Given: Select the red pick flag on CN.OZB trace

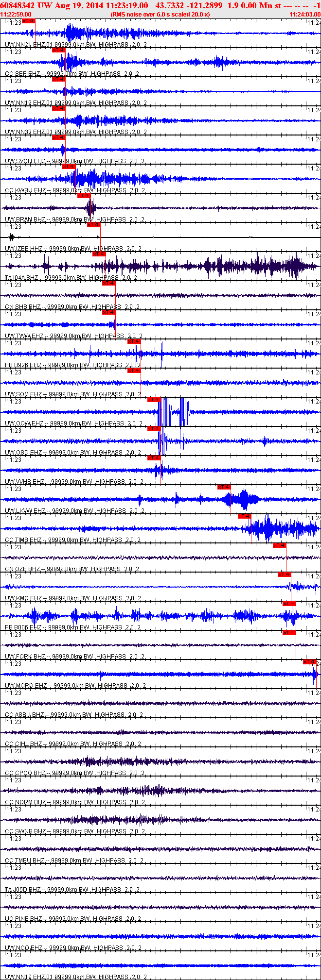Looking at the screenshot, I should tap(280, 545).
